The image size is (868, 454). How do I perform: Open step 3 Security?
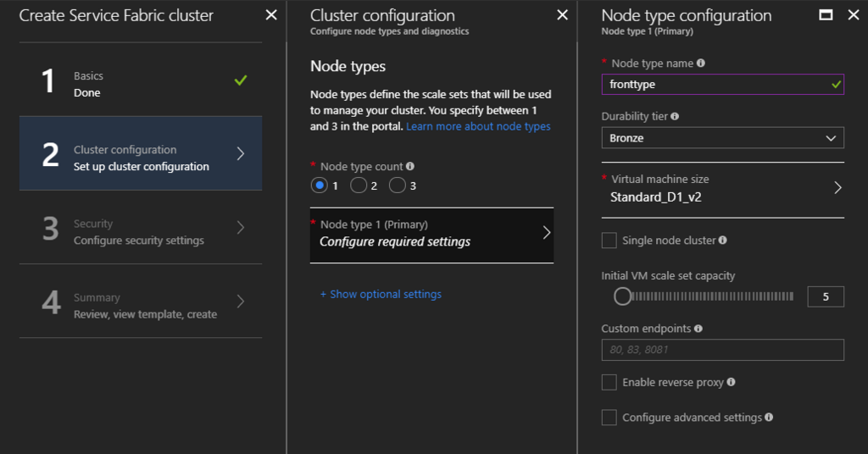click(x=141, y=227)
